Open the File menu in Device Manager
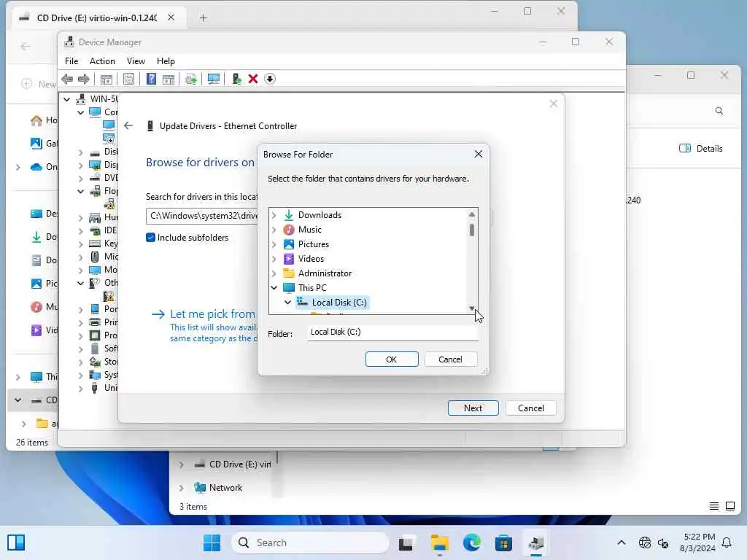This screenshot has width=747, height=560. tap(71, 61)
